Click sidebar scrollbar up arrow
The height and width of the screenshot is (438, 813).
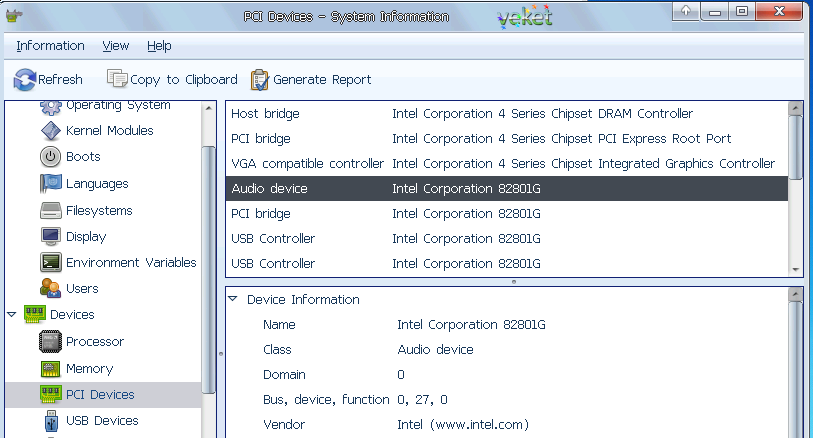[208, 108]
